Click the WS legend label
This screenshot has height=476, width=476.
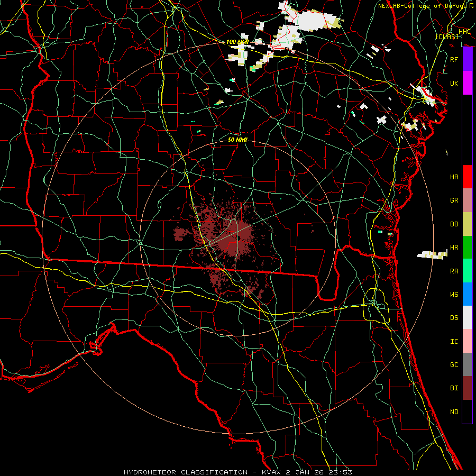(454, 294)
